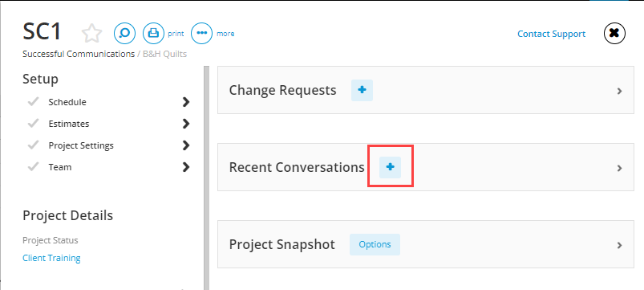Expand the Recent Conversations panel chevron
644x290 pixels.
point(620,168)
